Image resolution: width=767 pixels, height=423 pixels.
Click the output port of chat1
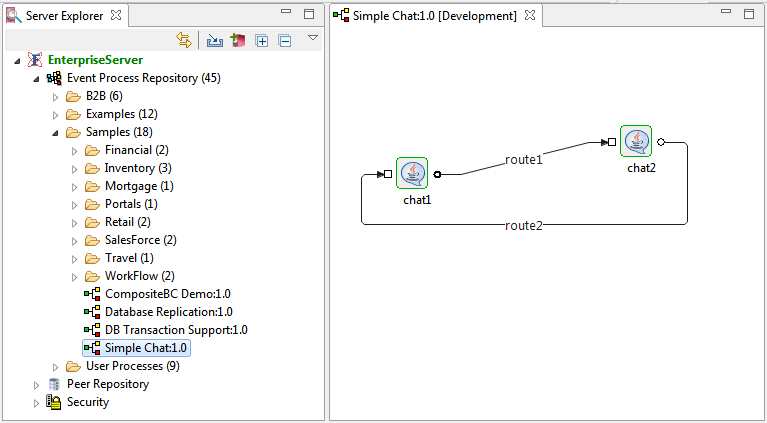pos(438,174)
